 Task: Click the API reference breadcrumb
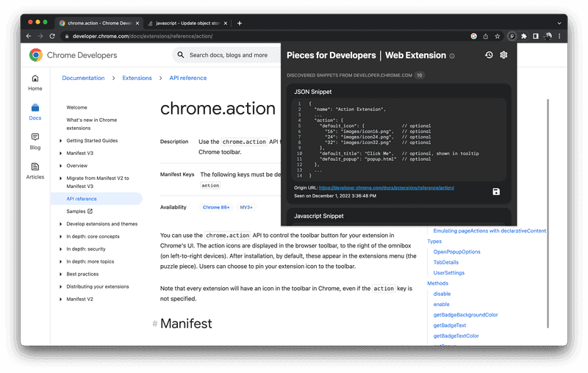coord(188,78)
